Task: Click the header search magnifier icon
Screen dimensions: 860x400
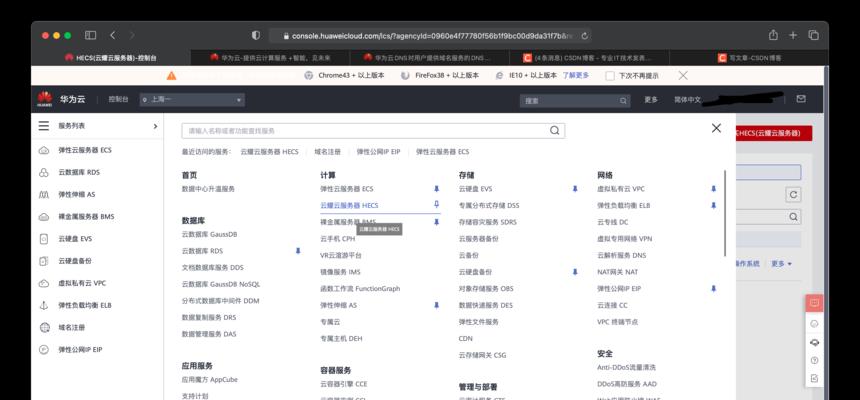Action: click(x=623, y=100)
